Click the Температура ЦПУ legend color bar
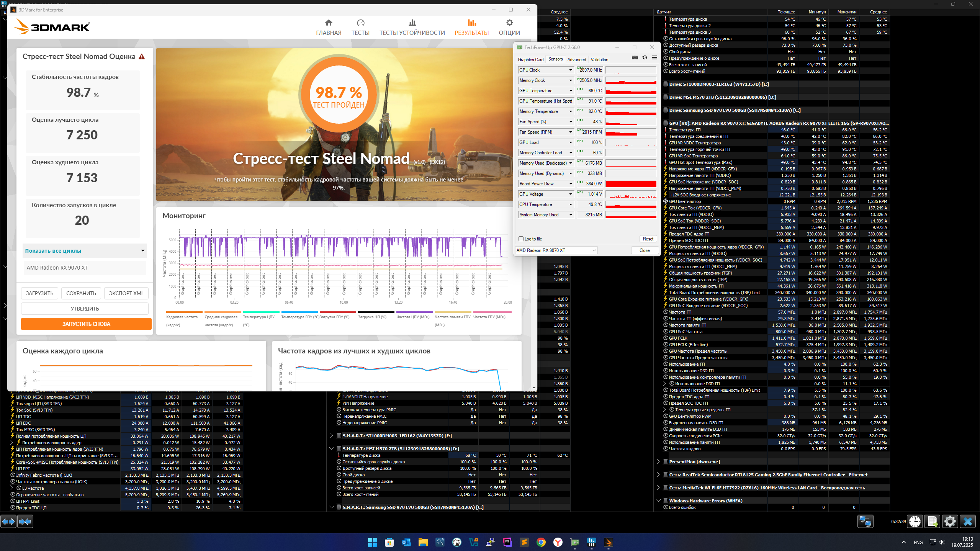 coord(261,312)
